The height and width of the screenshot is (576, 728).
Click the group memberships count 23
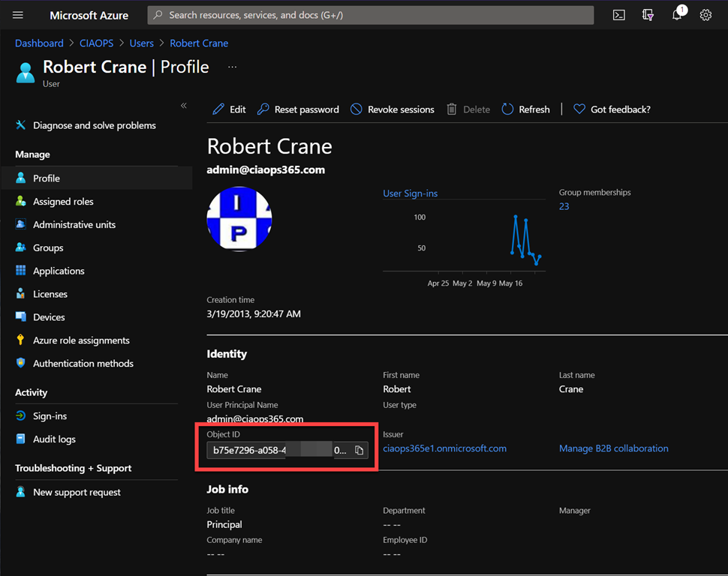pos(564,206)
